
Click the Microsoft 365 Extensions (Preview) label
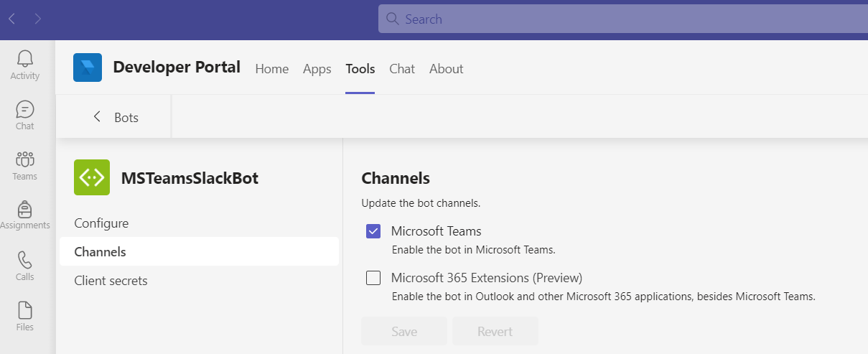[x=487, y=278]
